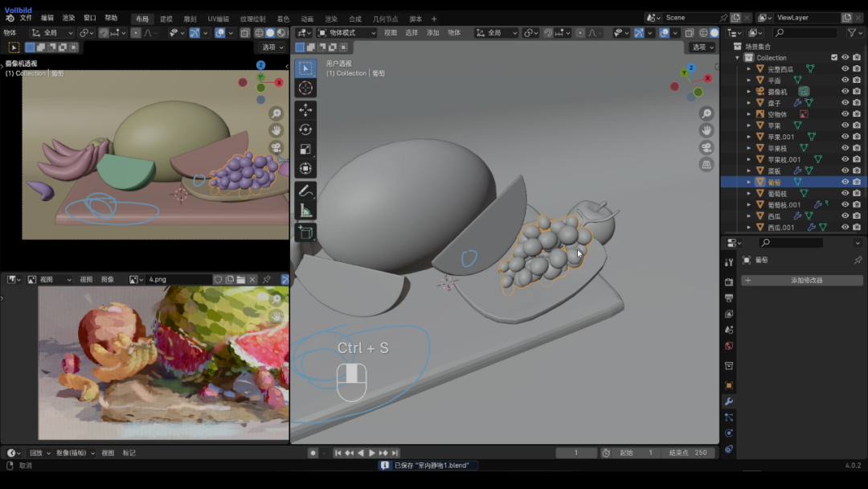Click 结束点 250 end frame field
Screen dimensions: 868x489
688,453
